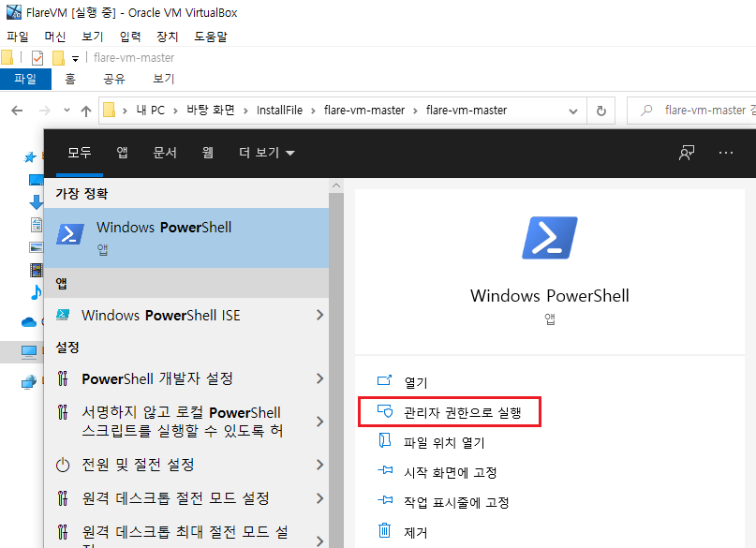Click the quick access star in Explorer sidebar

(x=30, y=156)
